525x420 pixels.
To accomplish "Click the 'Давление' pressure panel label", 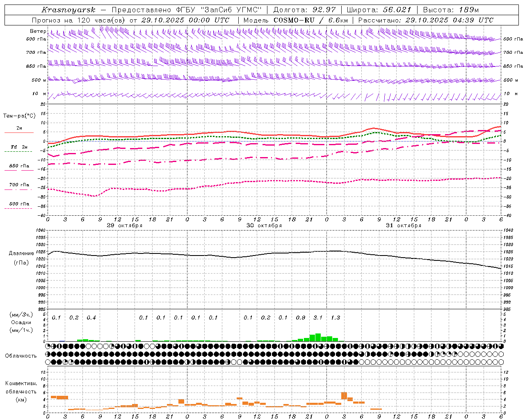I will coord(21,253).
